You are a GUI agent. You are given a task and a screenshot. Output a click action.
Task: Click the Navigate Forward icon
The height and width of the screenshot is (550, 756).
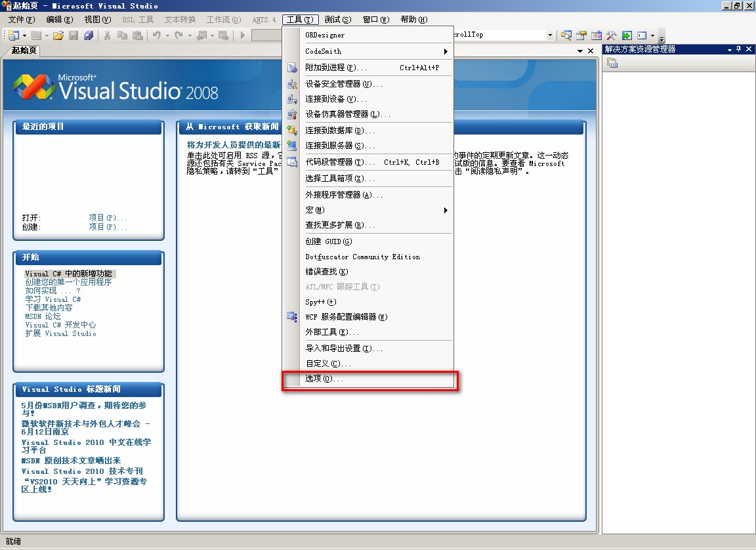[223, 35]
